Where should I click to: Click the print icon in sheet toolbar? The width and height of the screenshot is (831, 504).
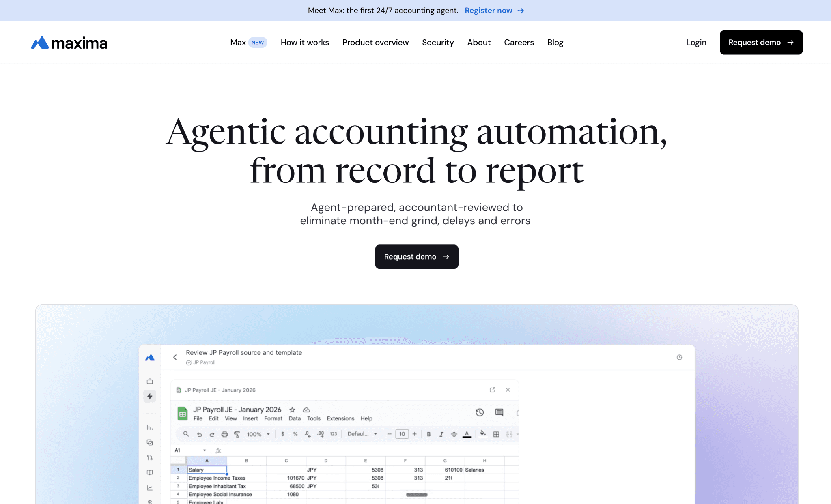click(224, 434)
